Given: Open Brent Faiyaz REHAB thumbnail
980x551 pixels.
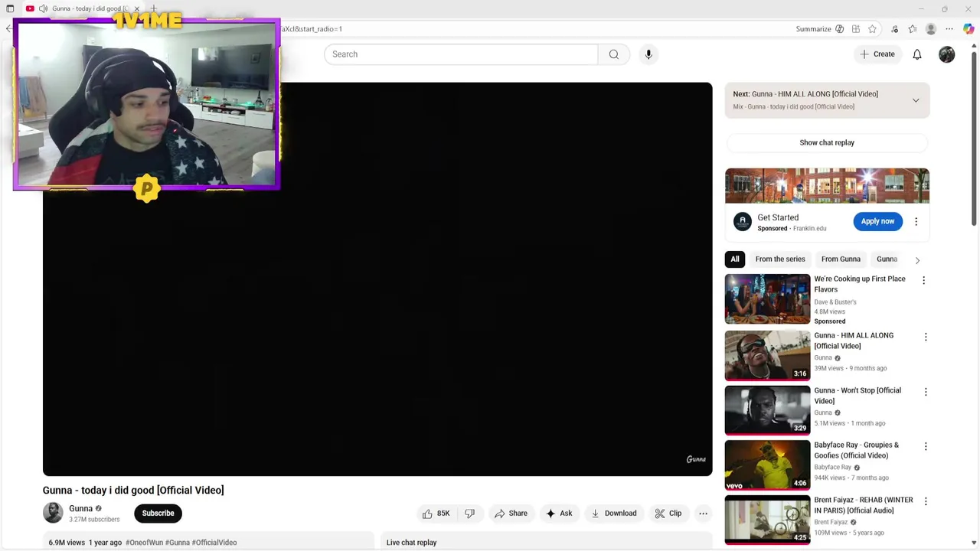Looking at the screenshot, I should [767, 520].
